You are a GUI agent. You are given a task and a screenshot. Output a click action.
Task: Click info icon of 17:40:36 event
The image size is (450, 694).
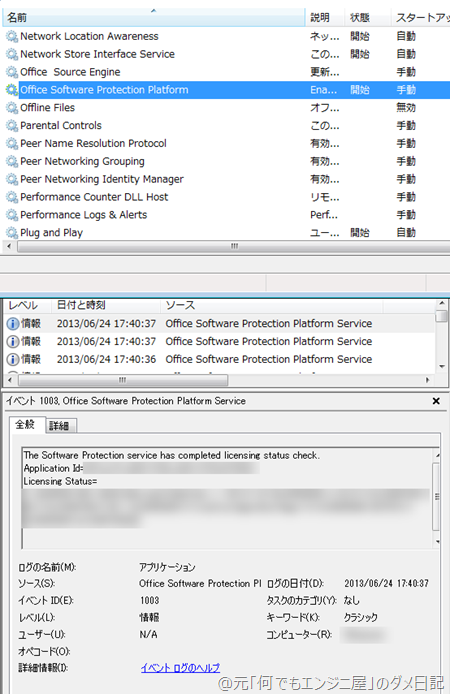[x=13, y=359]
